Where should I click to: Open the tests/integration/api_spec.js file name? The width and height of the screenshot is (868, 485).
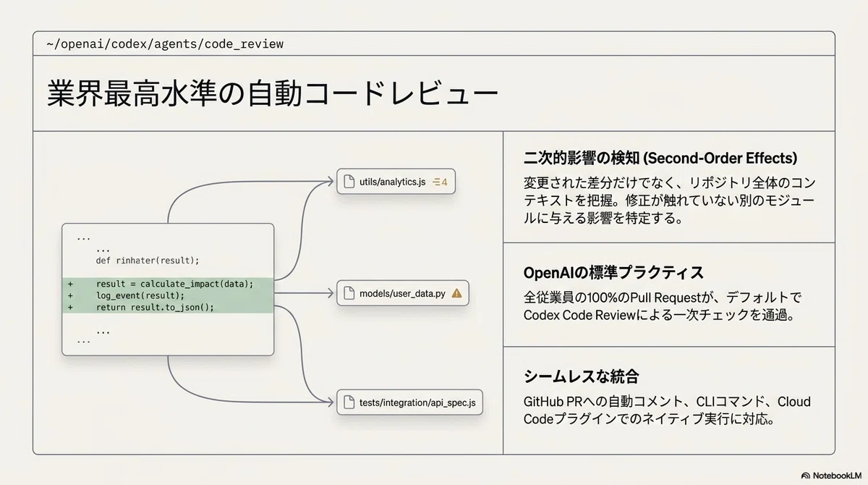417,402
